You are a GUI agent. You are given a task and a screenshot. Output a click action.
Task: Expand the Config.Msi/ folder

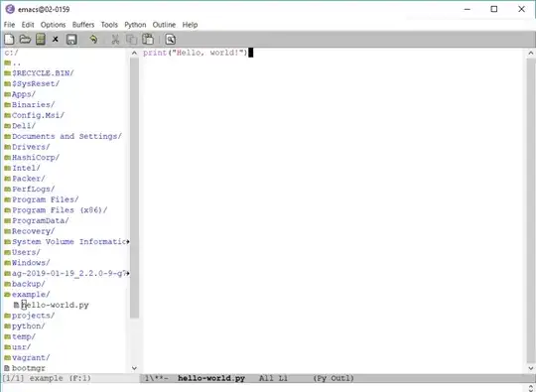pyautogui.click(x=34, y=115)
